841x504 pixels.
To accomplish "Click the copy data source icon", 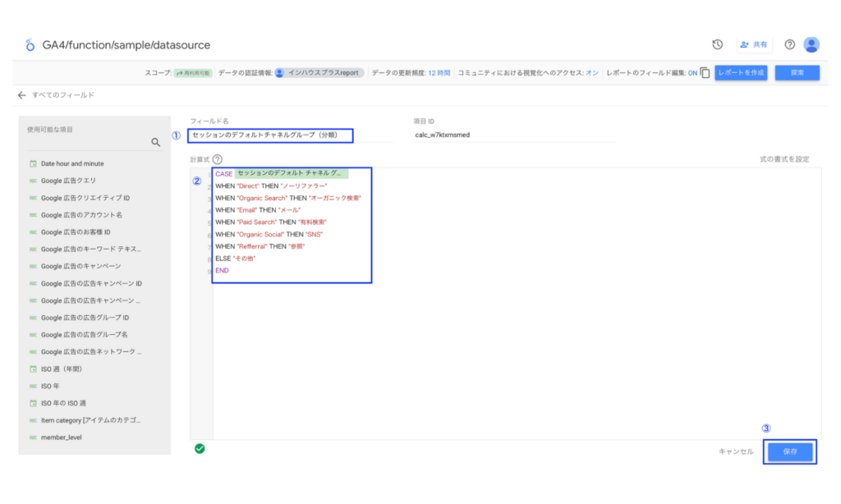I will pos(705,73).
